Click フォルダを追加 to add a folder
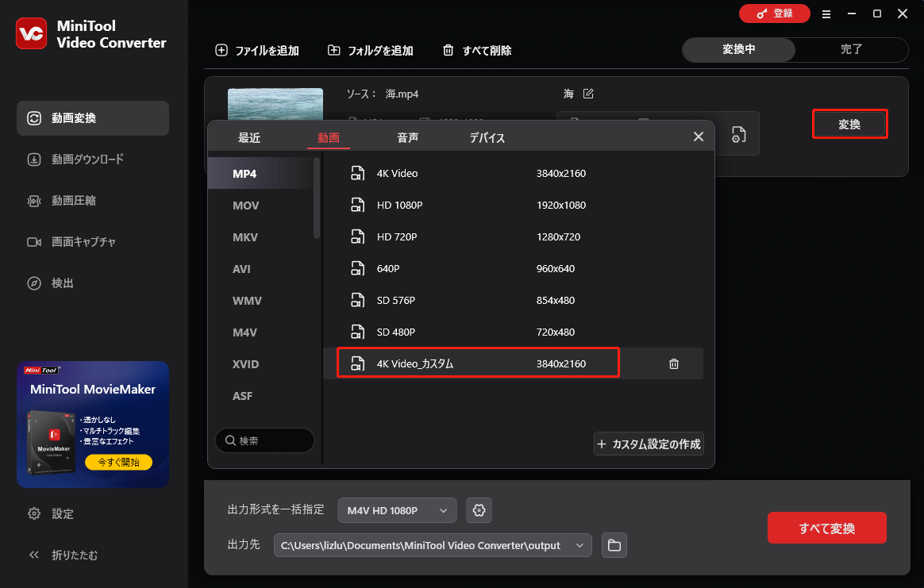Viewport: 924px width, 588px height. click(370, 51)
